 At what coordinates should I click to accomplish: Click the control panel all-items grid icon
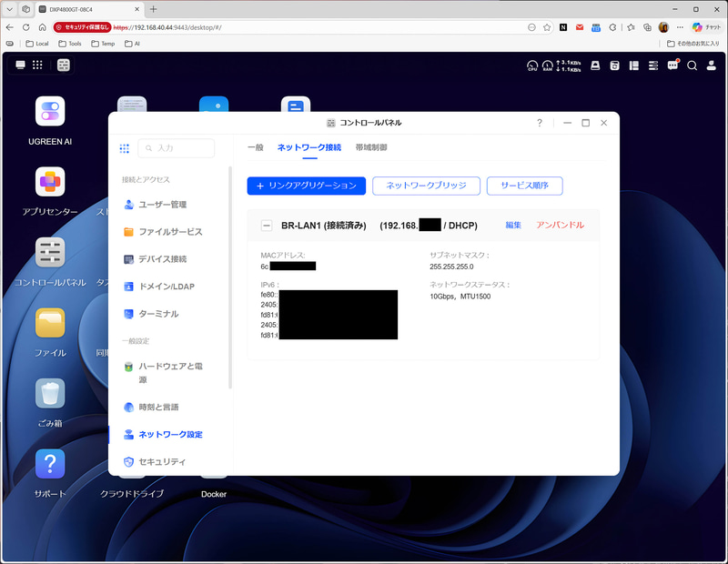tap(125, 148)
